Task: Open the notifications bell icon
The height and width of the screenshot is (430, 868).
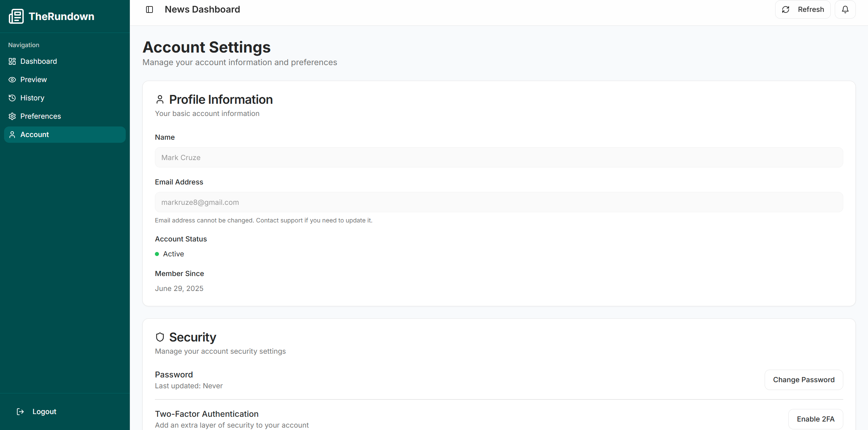Action: pos(845,9)
